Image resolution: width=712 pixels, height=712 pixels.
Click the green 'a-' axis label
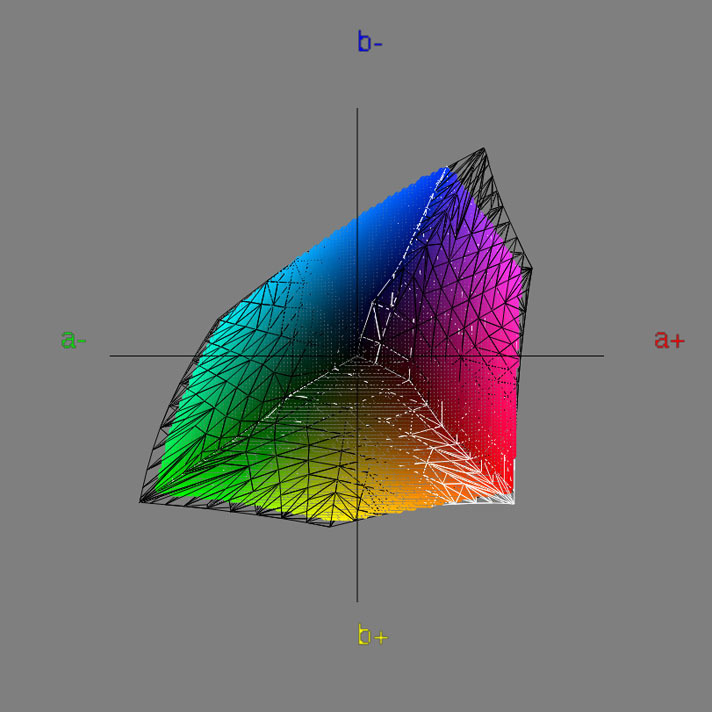(74, 339)
